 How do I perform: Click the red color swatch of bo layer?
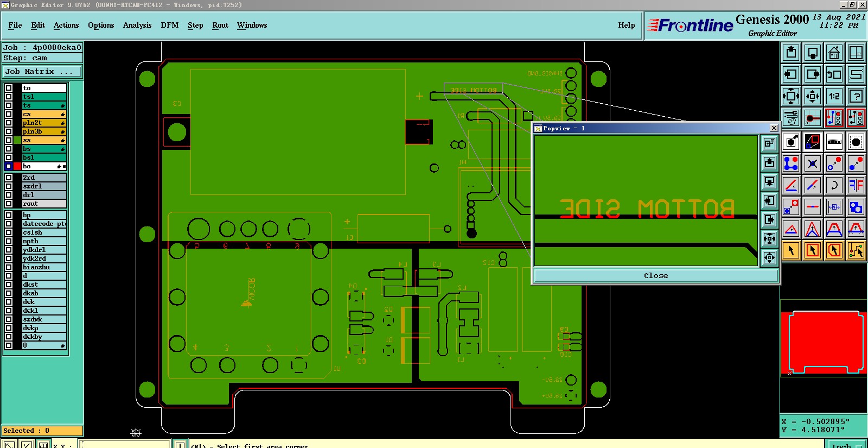17,166
